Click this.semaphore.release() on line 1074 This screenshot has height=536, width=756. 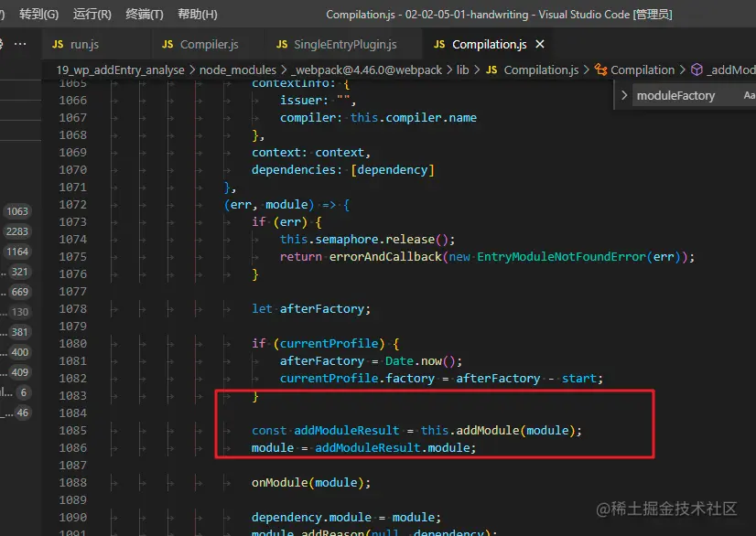(364, 240)
